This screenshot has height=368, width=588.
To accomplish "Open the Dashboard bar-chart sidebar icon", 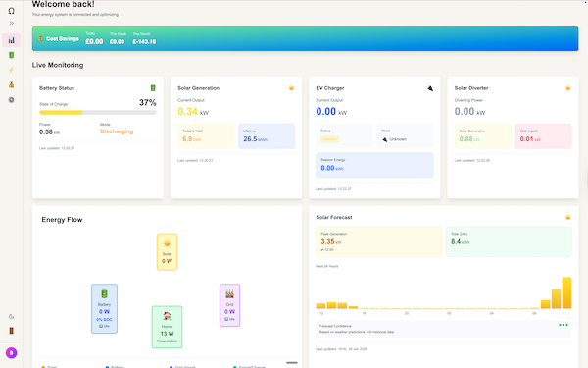I will (x=11, y=40).
